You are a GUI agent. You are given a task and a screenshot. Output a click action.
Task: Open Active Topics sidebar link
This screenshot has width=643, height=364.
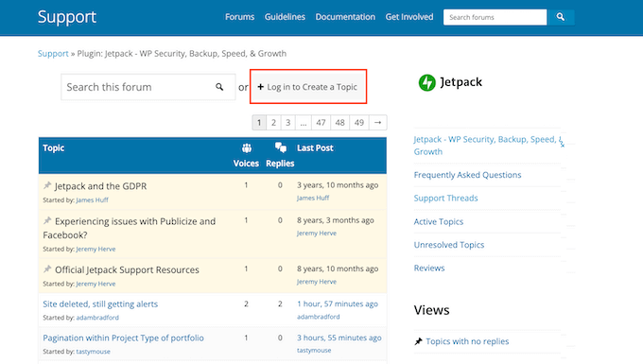[x=439, y=221]
